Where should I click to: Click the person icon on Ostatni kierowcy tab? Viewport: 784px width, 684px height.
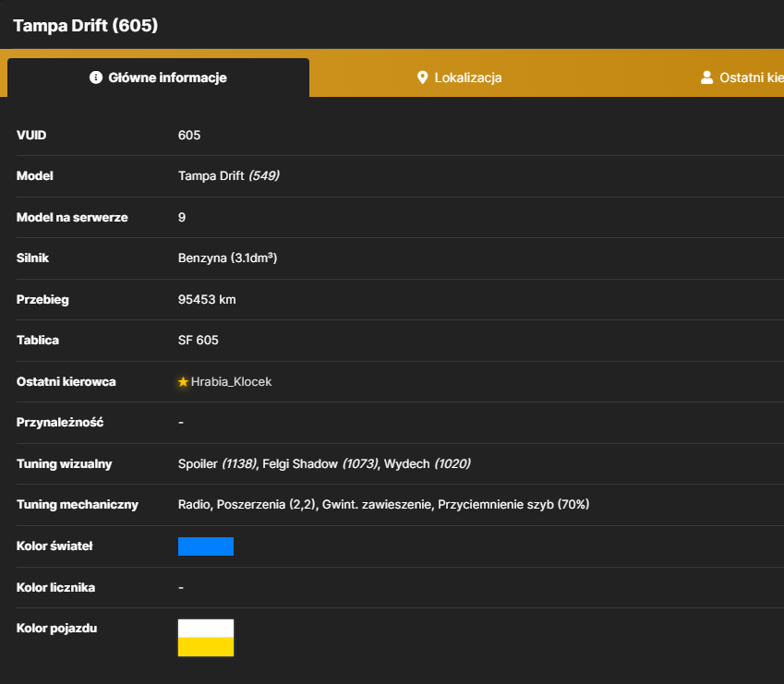(x=706, y=78)
